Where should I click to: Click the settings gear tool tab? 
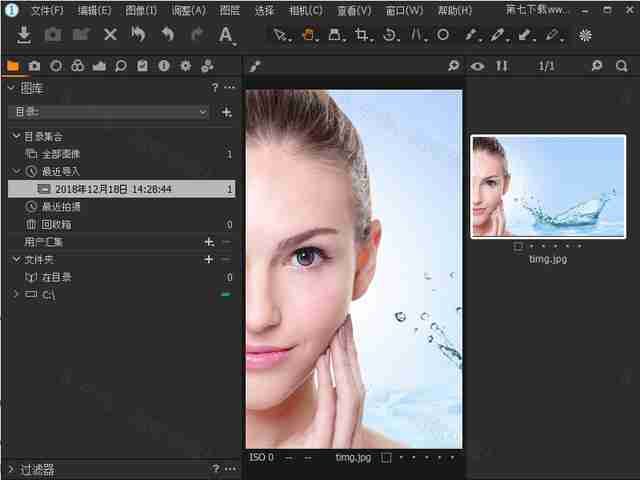(185, 66)
